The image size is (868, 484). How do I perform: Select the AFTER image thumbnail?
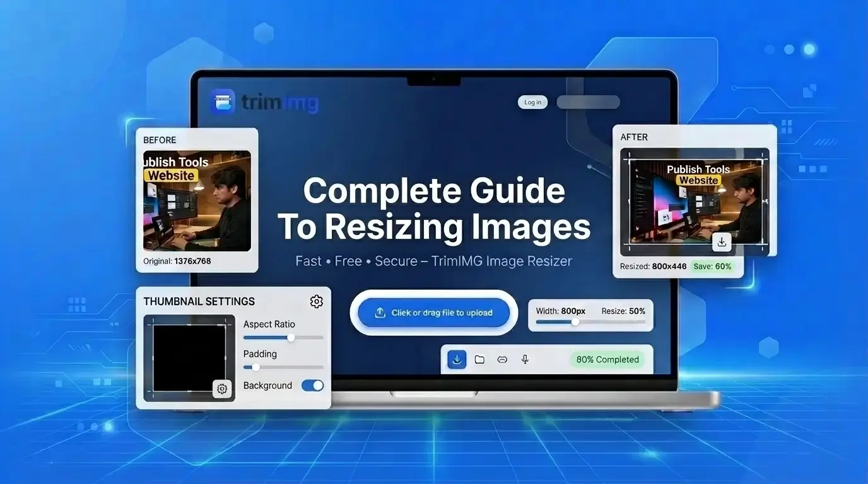[695, 202]
